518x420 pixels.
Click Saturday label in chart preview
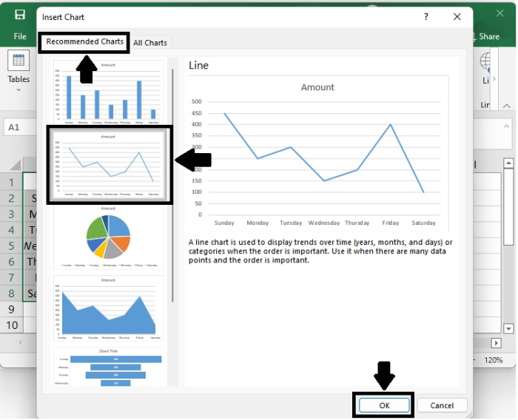(423, 223)
